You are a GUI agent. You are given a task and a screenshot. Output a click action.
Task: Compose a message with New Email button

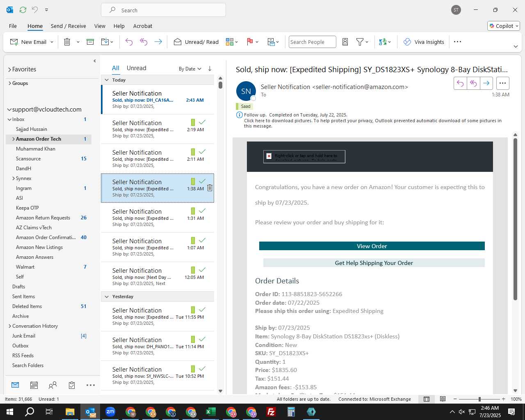point(28,42)
